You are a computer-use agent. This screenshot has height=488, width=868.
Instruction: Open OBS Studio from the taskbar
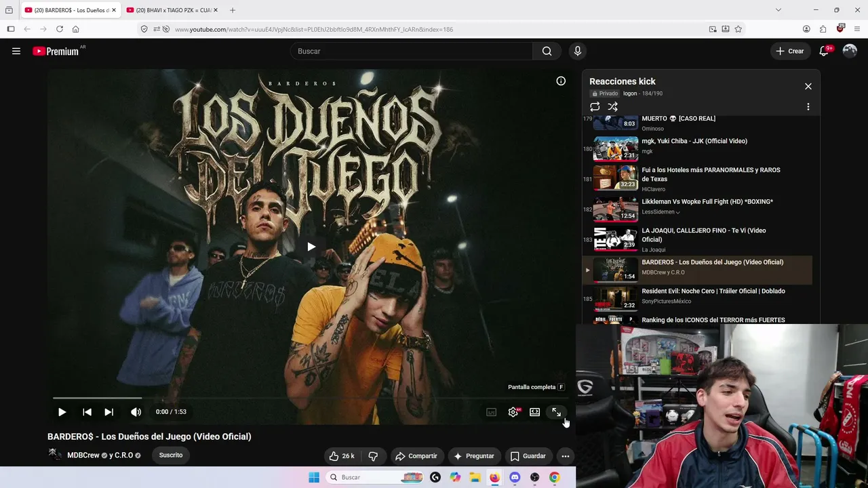point(535,477)
